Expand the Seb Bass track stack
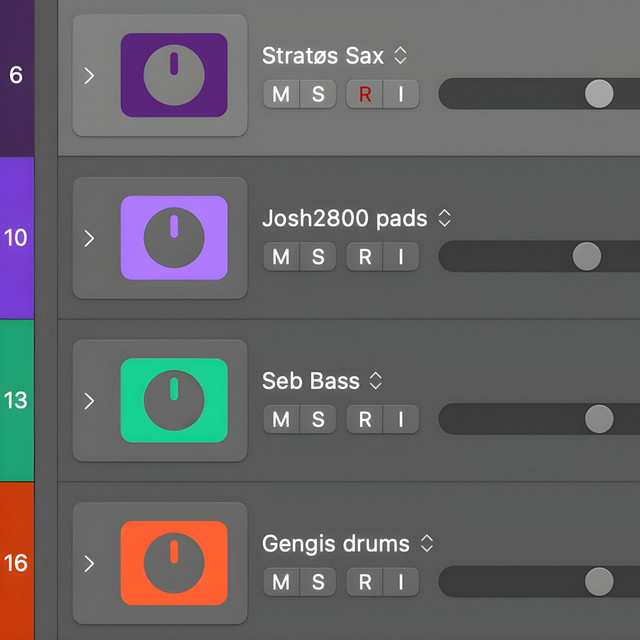This screenshot has width=640, height=640. point(89,401)
